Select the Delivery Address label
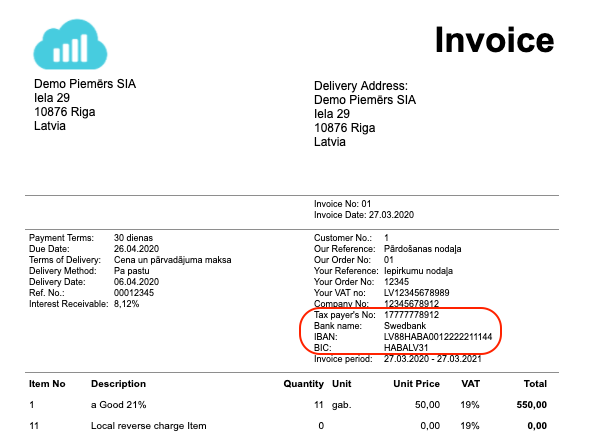 [361, 86]
